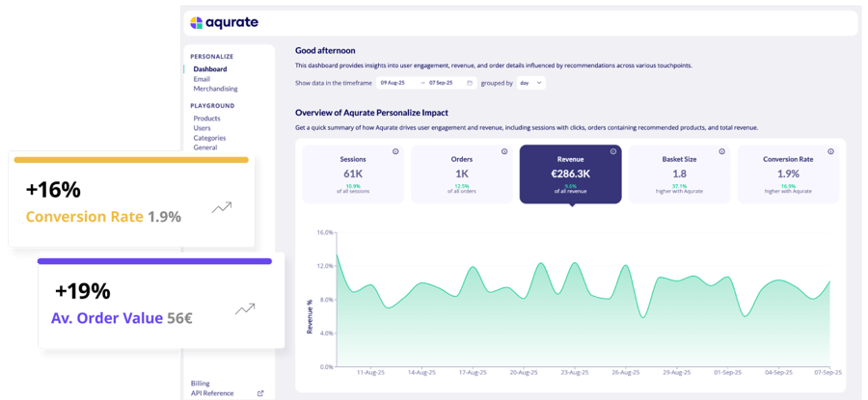Click the PLAYGROUND section heading
The height and width of the screenshot is (400, 868).
click(x=212, y=106)
